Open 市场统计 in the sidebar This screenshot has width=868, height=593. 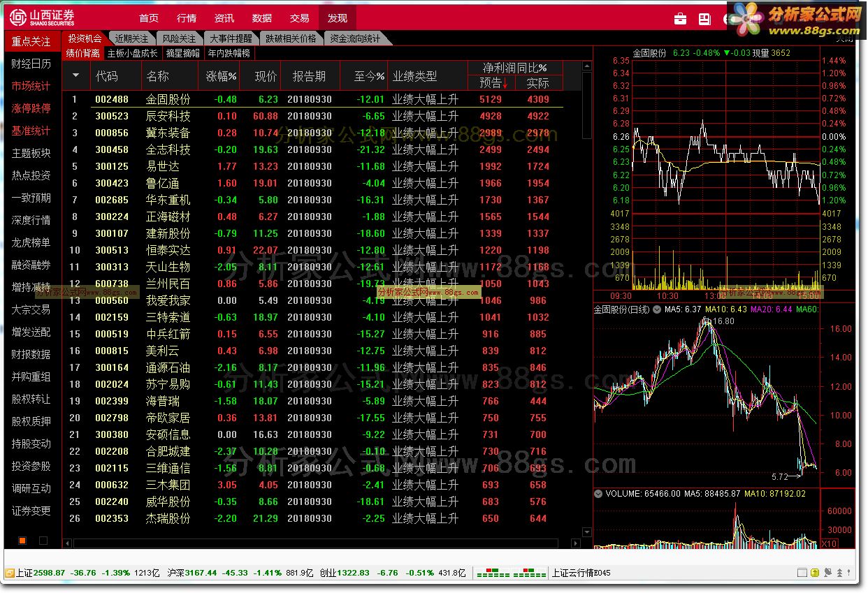[x=31, y=86]
